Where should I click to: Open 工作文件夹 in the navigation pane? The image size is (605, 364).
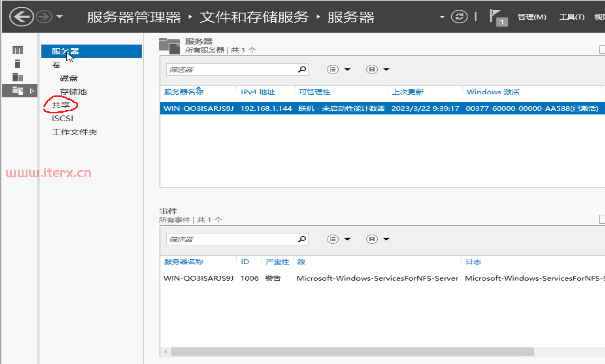pyautogui.click(x=74, y=132)
